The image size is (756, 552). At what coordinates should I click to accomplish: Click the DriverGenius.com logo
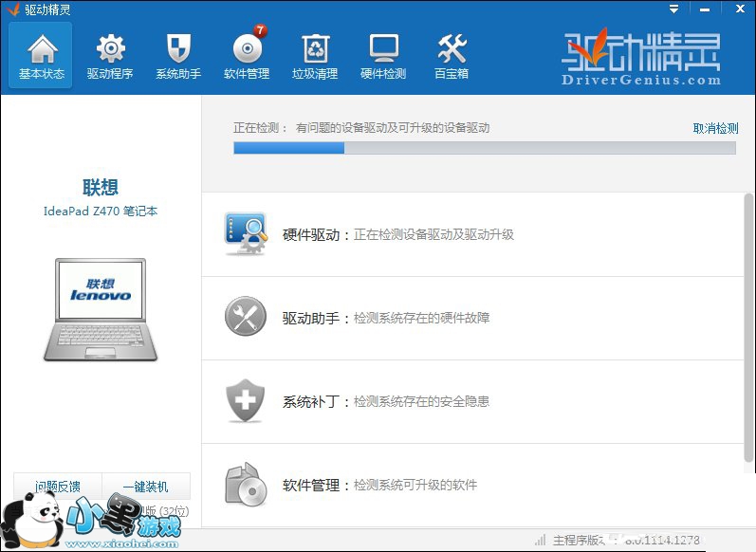[641, 60]
